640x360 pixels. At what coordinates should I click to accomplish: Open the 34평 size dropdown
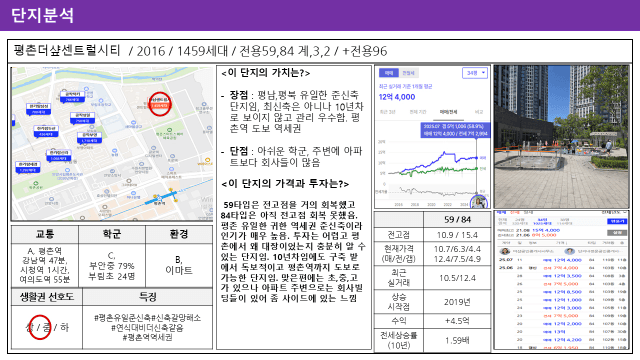point(475,73)
